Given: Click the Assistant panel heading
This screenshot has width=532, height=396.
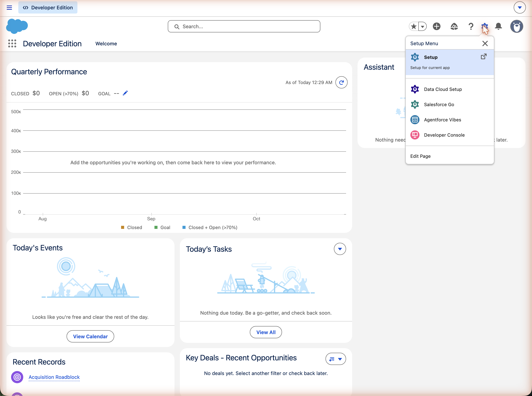Looking at the screenshot, I should click(x=379, y=67).
